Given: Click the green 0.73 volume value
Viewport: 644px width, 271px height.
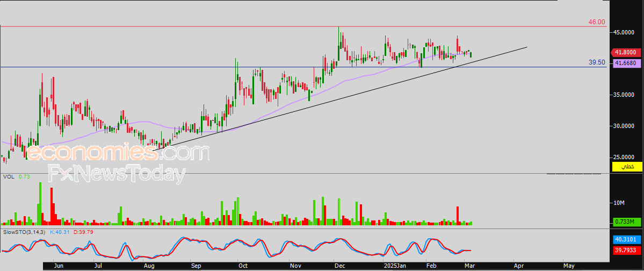Looking at the screenshot, I should click(x=24, y=176).
